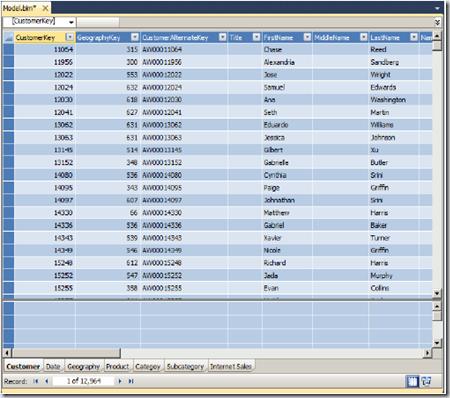Select the Product table tab
This screenshot has height=398, width=450.
pyautogui.click(x=117, y=366)
